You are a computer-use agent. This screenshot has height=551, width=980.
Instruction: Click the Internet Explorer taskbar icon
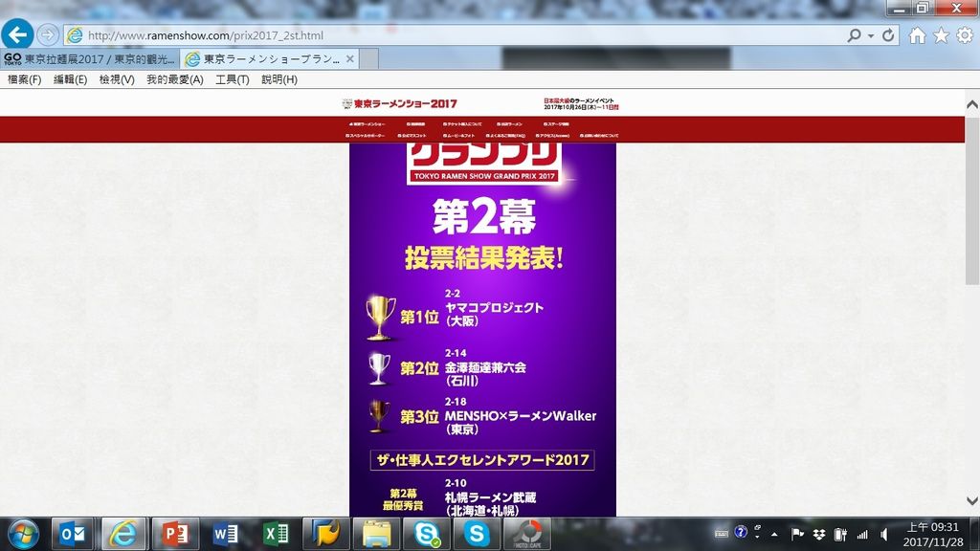point(123,534)
